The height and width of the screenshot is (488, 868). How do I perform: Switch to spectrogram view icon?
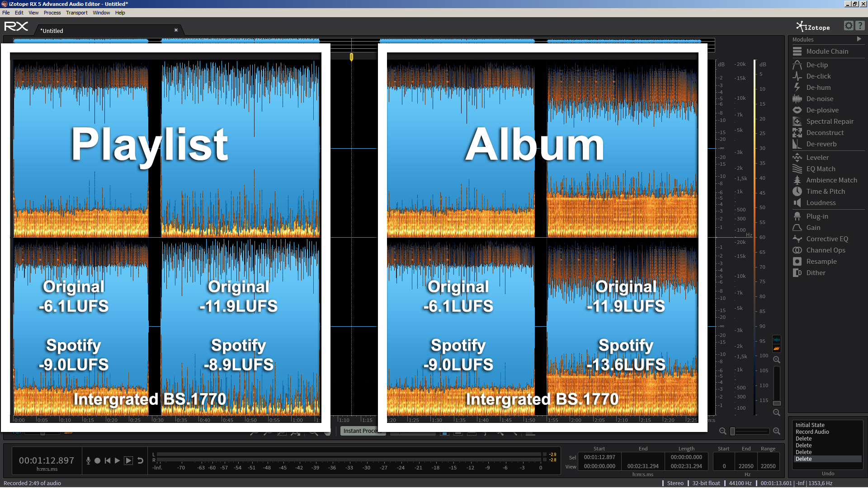[777, 349]
